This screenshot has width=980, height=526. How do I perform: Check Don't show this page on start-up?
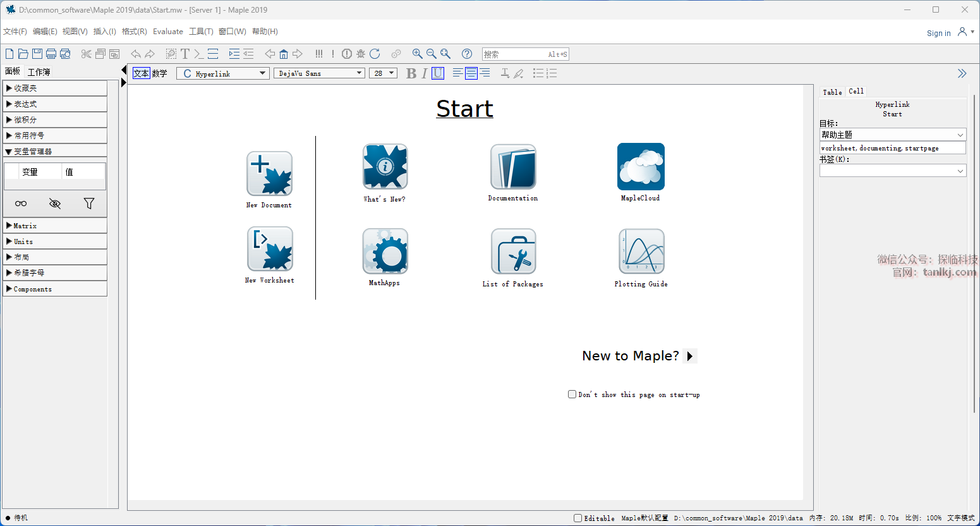[572, 394]
